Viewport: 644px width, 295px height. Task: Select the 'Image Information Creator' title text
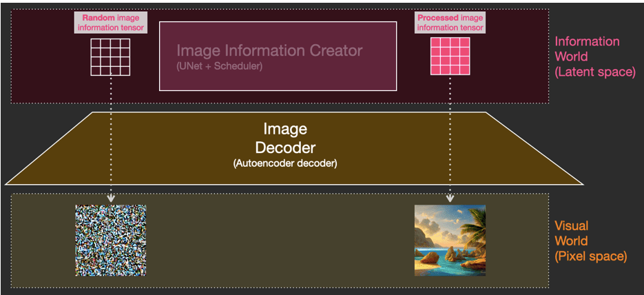coord(269,51)
